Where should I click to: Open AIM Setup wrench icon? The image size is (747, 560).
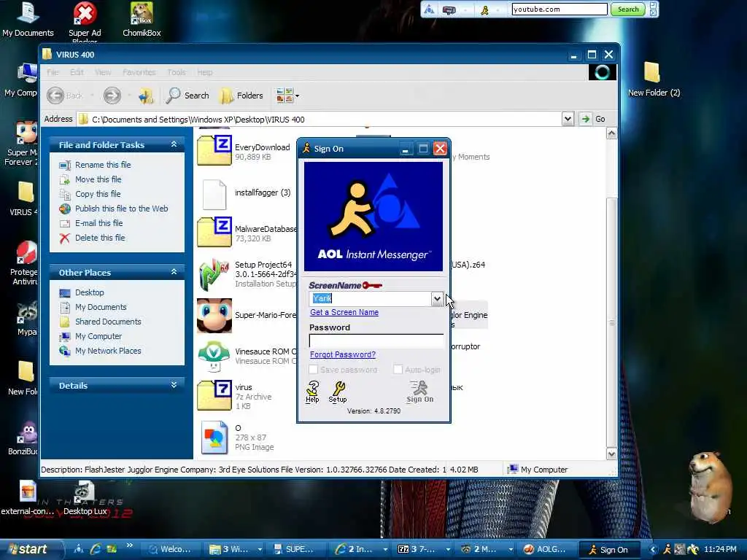338,392
